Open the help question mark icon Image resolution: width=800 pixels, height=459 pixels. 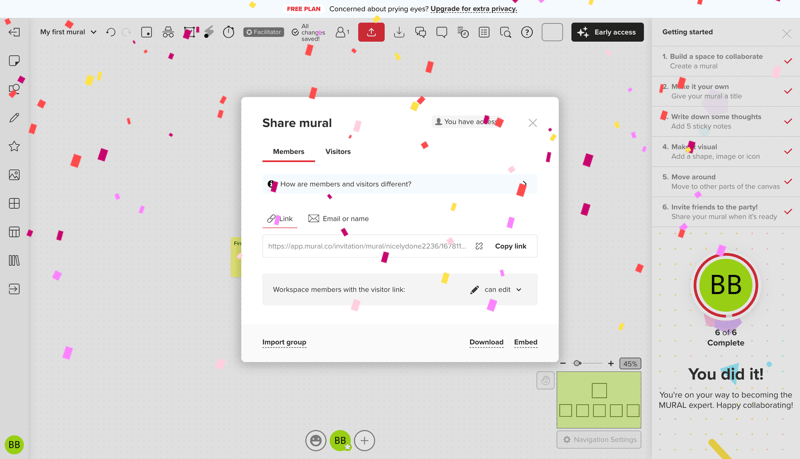(527, 32)
